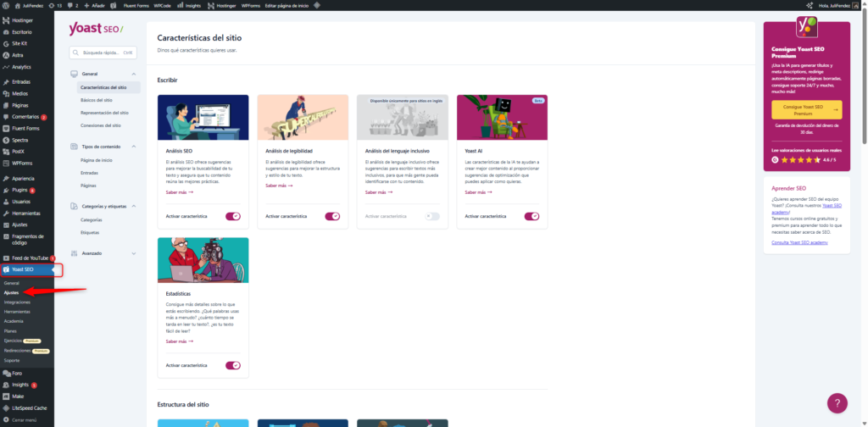This screenshot has width=868, height=427.
Task: Open Insights in the top admin bar
Action: coord(189,5)
